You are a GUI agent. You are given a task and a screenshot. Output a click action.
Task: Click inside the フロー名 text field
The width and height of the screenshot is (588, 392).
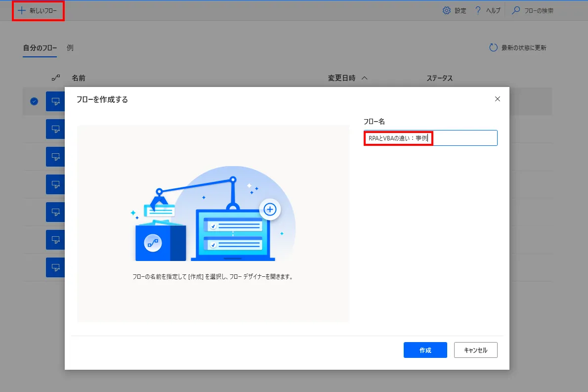(x=464, y=138)
